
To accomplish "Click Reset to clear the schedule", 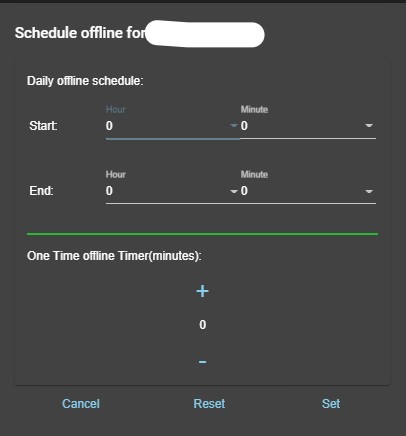I will click(209, 404).
